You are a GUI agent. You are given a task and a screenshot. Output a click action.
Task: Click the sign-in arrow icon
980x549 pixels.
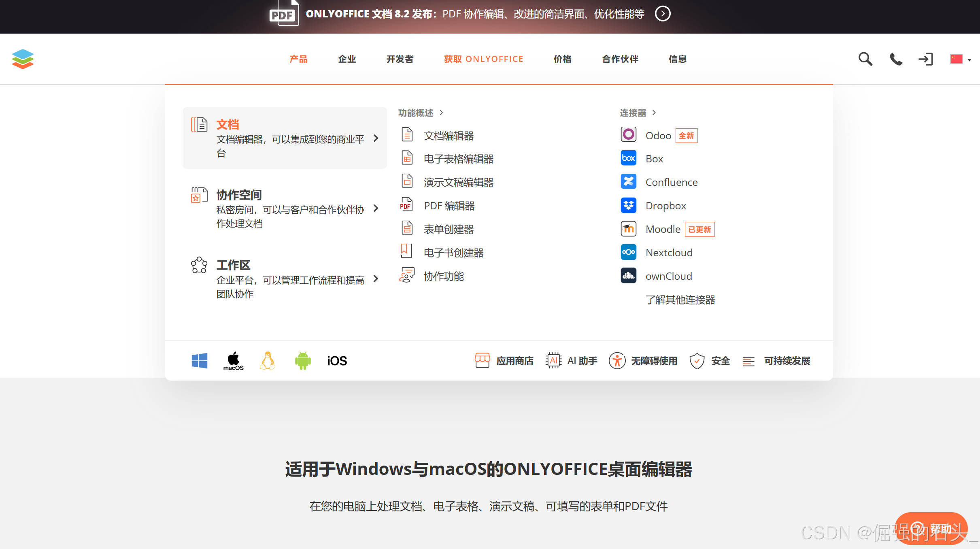[x=926, y=59]
